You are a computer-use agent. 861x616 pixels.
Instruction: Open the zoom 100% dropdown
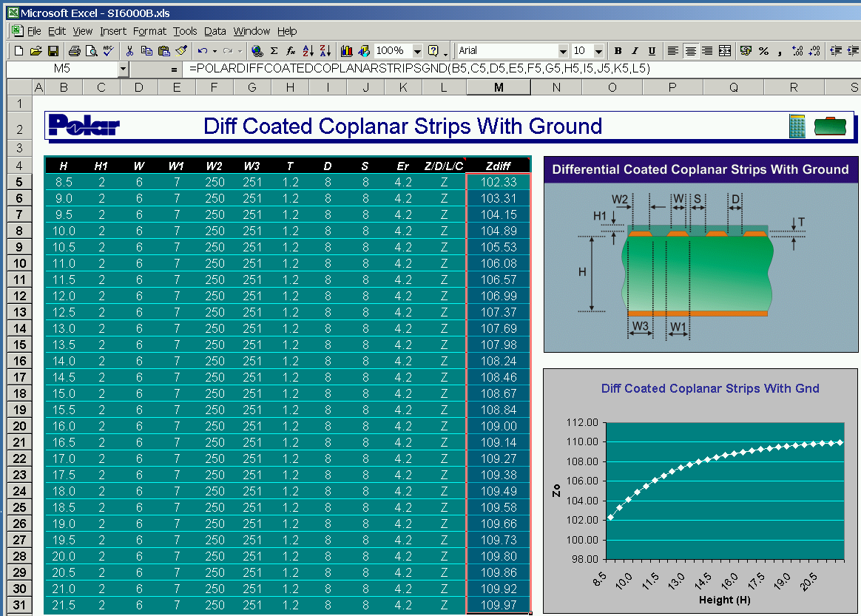pyautogui.click(x=418, y=51)
